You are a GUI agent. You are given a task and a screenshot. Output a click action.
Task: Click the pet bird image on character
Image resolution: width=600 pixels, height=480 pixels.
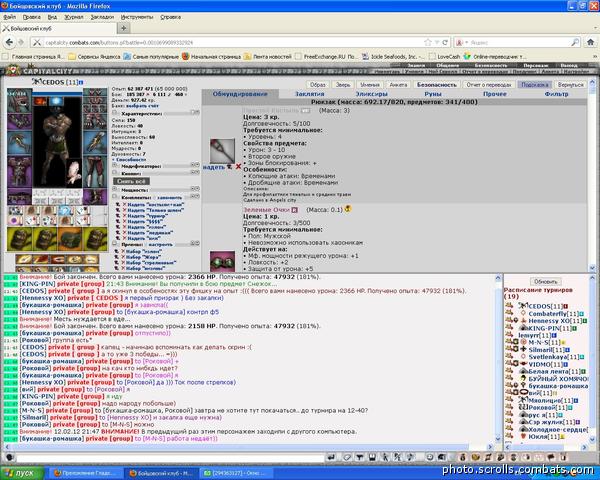coord(73,173)
